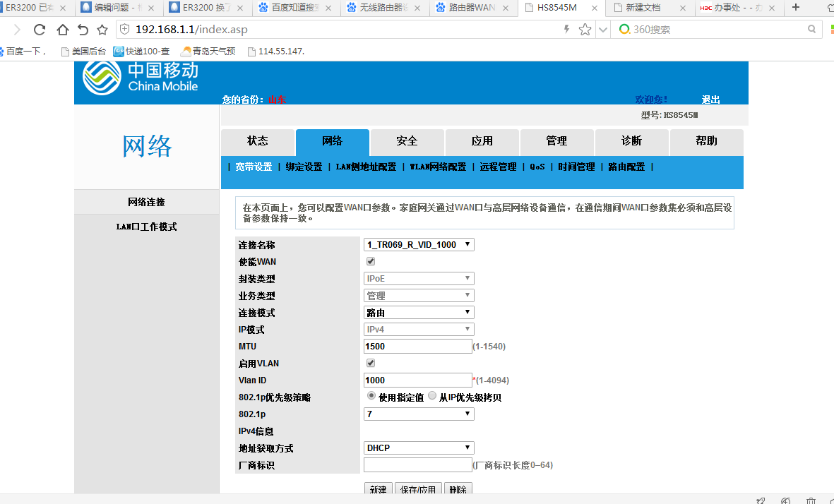834x504 pixels.
Task: Toggle the 使能WAN checkbox
Action: pyautogui.click(x=371, y=261)
